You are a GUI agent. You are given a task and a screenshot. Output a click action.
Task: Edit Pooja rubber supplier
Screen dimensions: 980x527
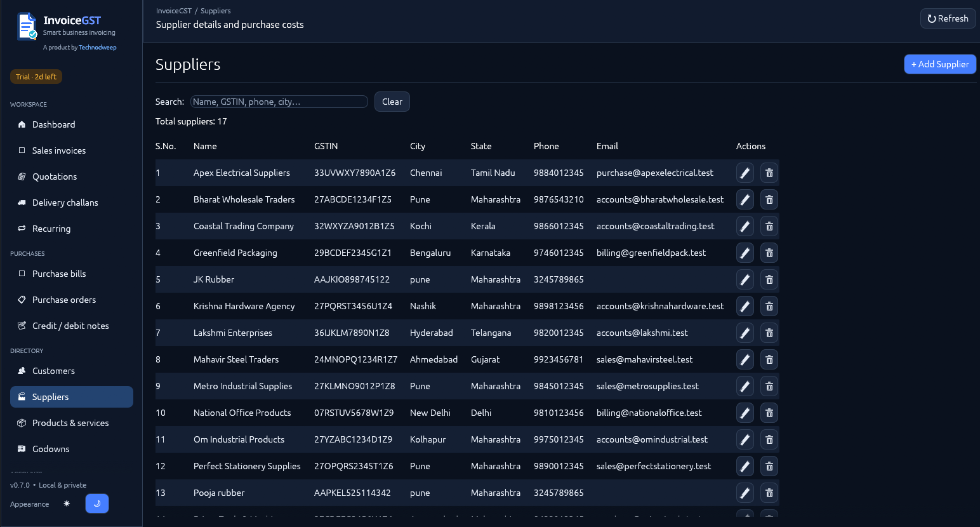tap(745, 493)
